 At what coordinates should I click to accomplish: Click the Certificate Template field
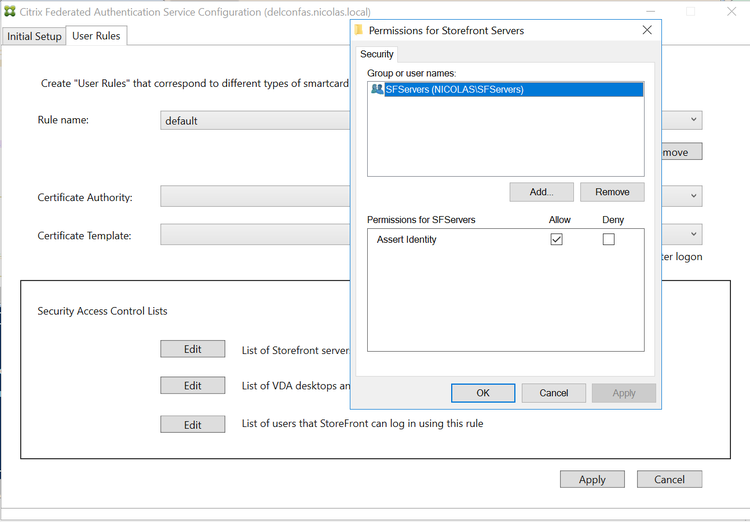[x=255, y=234]
